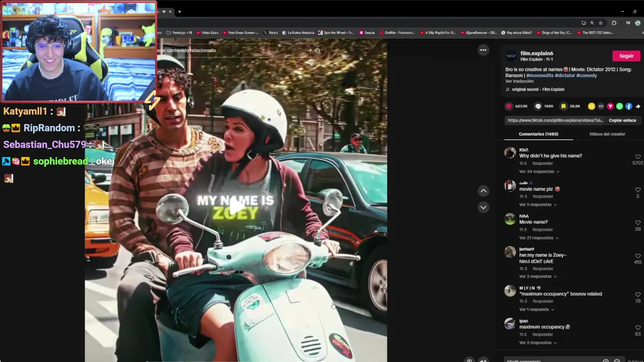Like Ktu7's comment showing 5702
The width and height of the screenshot is (644, 362).
638,157
